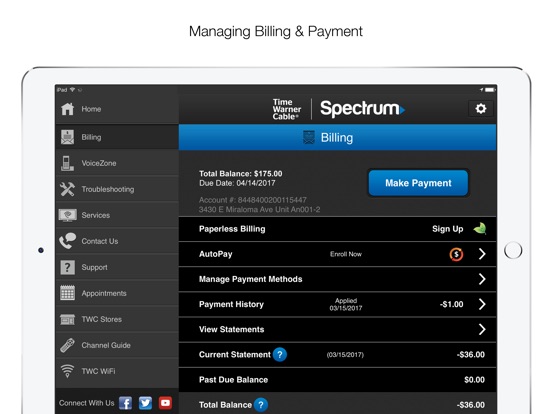The height and width of the screenshot is (414, 552).
Task: Click the Contact Us phone bubble icon
Action: tap(68, 241)
